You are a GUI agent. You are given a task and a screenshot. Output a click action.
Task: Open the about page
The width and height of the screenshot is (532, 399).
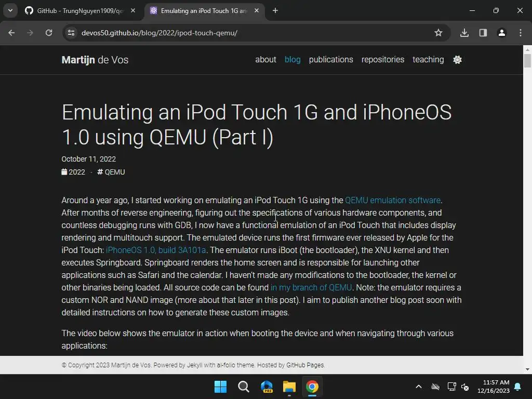pos(265,60)
